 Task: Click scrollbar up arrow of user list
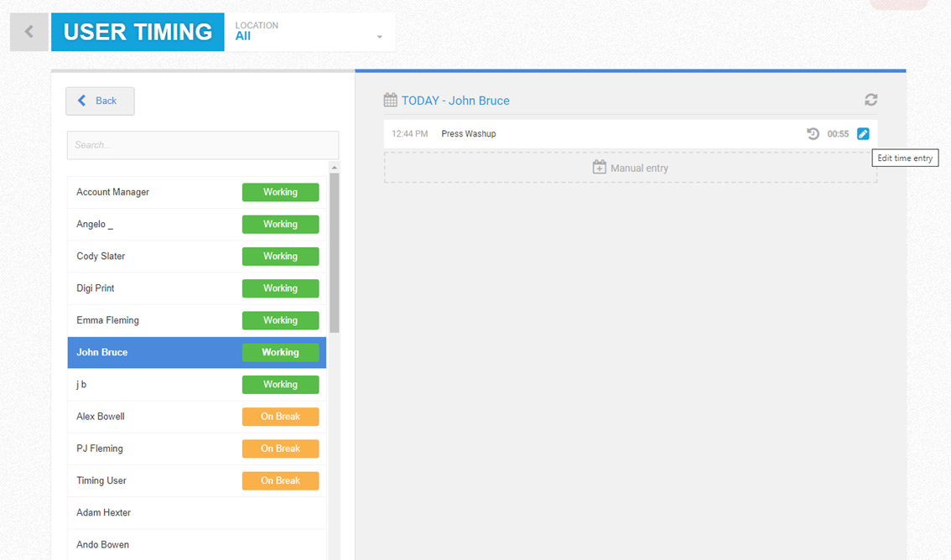point(334,168)
